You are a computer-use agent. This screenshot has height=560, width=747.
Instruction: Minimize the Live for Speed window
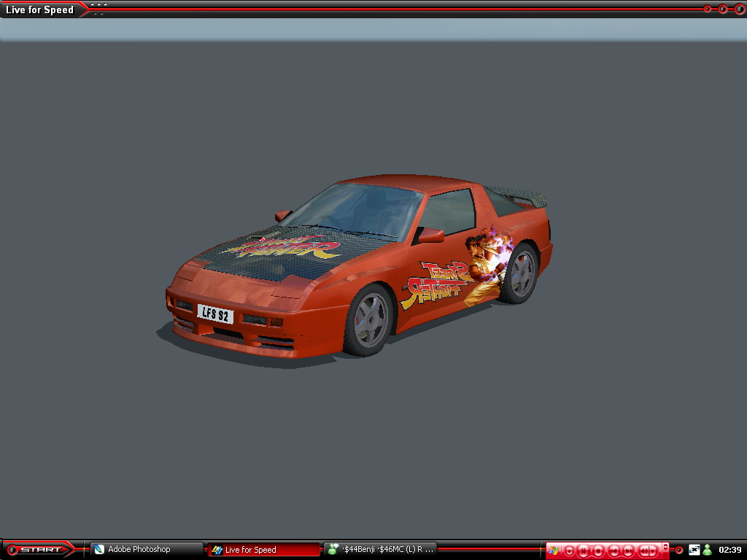pos(708,9)
